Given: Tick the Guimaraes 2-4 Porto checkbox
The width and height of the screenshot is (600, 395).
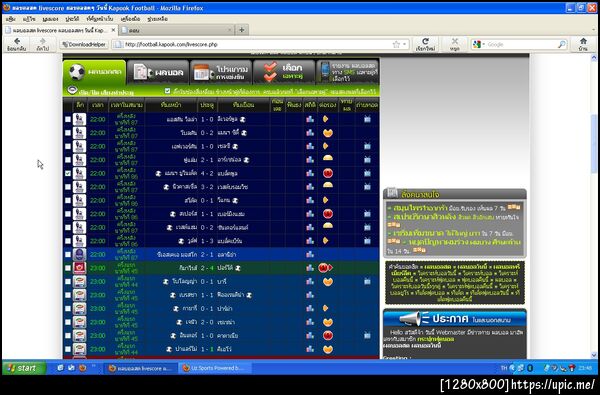Looking at the screenshot, I should (68, 268).
